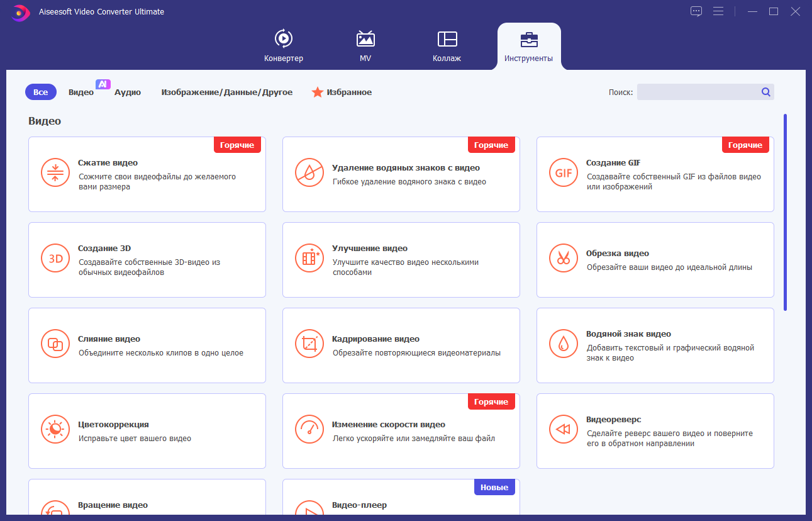This screenshot has height=521, width=812.
Task: Click text 'Гибкое удаление водяного знака с видео'
Action: [409, 182]
